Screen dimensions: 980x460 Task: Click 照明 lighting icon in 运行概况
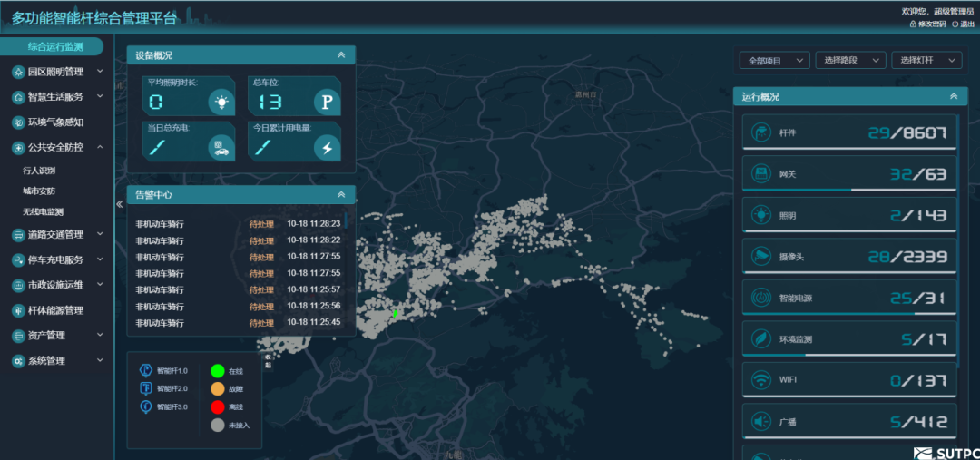pos(760,215)
